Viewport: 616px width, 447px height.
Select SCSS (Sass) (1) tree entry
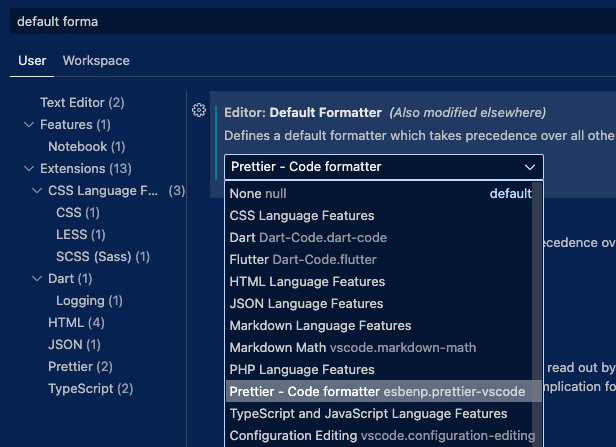point(103,256)
